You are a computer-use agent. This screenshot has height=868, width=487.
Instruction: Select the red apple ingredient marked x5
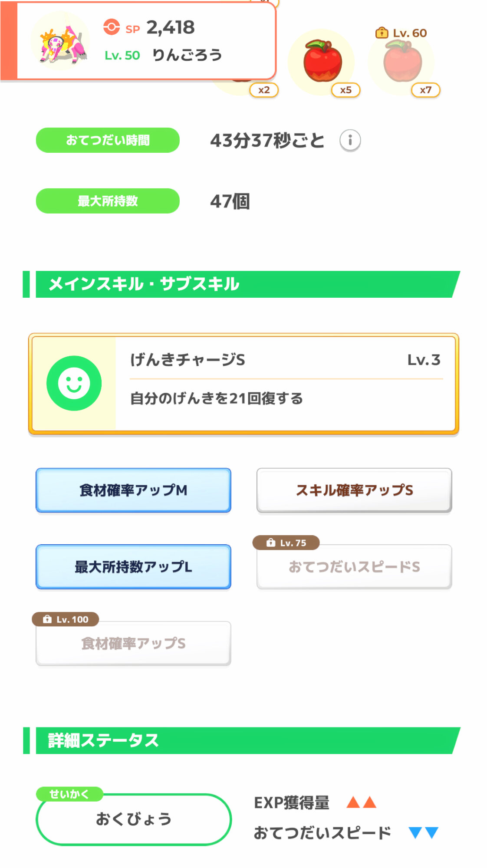(x=322, y=62)
